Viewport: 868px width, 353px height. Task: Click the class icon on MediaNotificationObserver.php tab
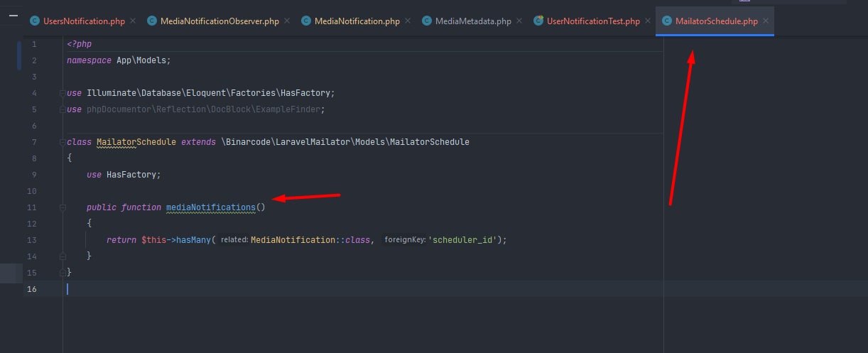coord(152,21)
